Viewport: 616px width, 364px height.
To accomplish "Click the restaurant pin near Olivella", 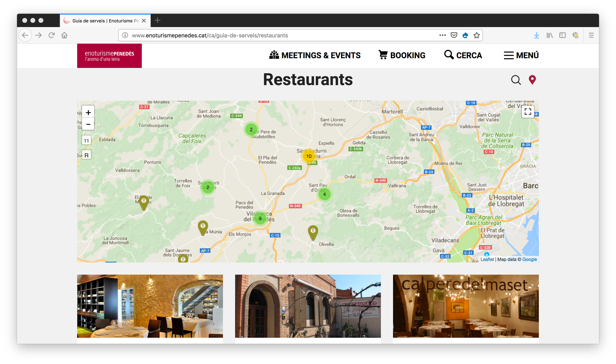I will tap(313, 232).
